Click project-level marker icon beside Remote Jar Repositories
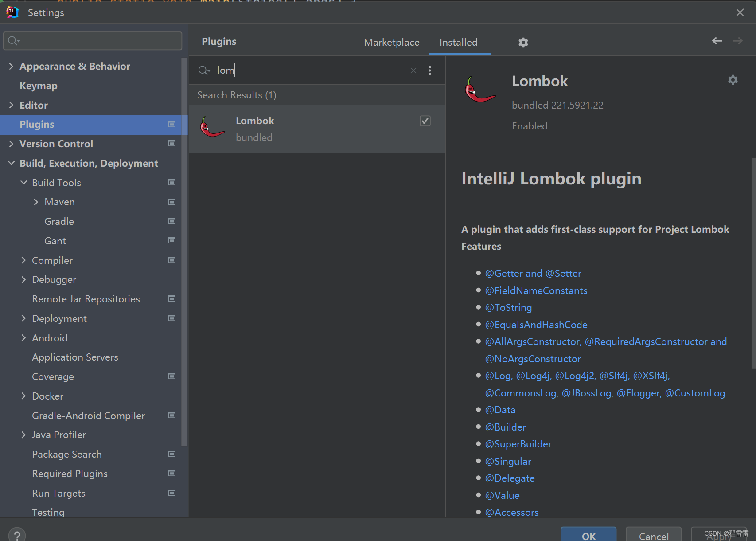This screenshot has width=756, height=541. point(172,298)
